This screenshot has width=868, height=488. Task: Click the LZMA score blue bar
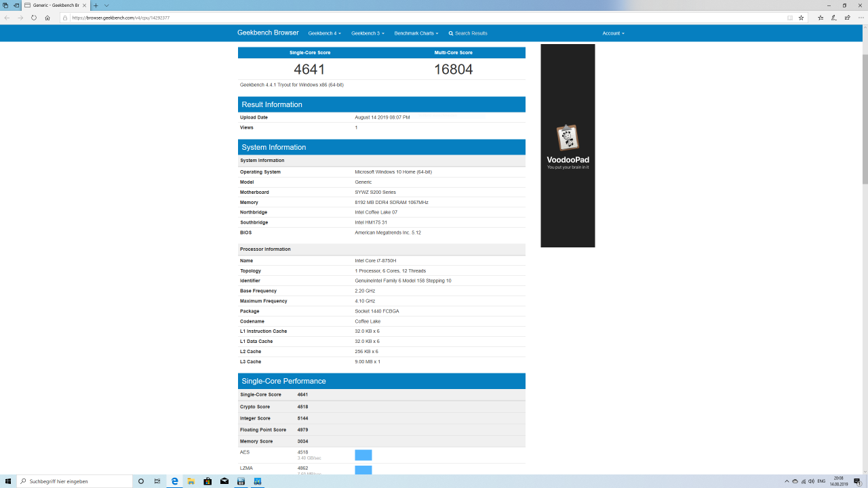[363, 470]
